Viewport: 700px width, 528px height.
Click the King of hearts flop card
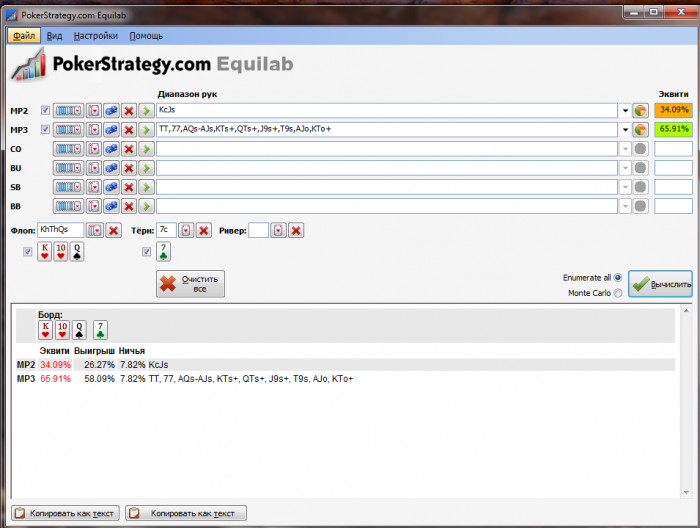[45, 252]
